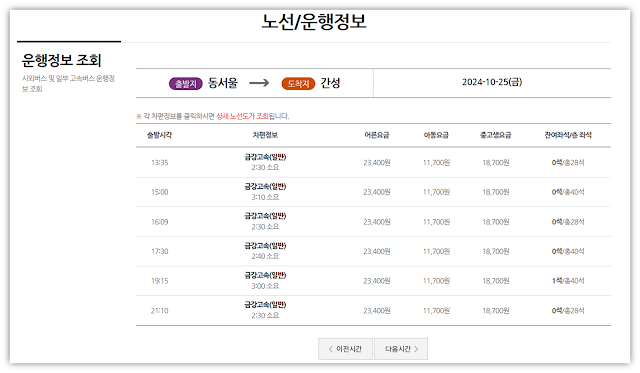Open the 15:00 bus row details
Screen dimensions: 640x373
373,192
